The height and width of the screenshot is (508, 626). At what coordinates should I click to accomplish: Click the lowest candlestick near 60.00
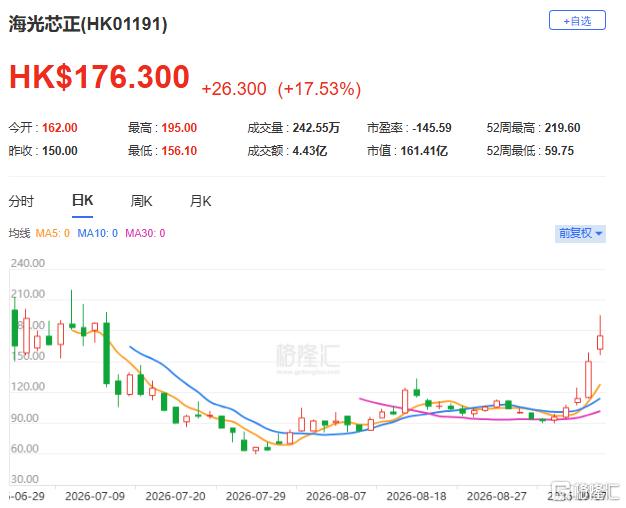point(256,450)
